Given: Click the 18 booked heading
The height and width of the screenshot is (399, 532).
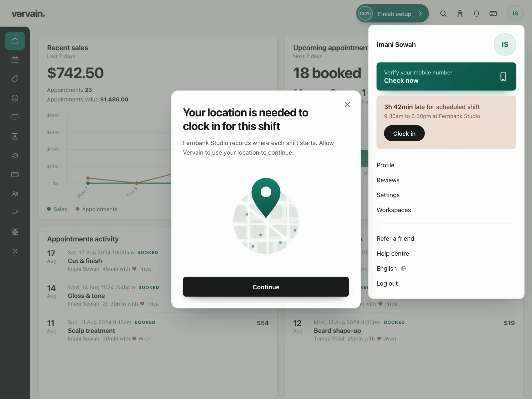Looking at the screenshot, I should 327,73.
